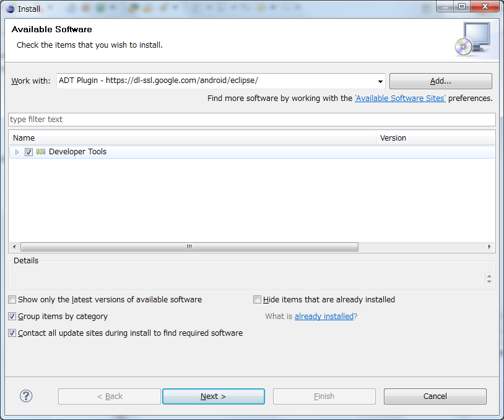
Task: Click the Add... button
Action: pyautogui.click(x=441, y=81)
